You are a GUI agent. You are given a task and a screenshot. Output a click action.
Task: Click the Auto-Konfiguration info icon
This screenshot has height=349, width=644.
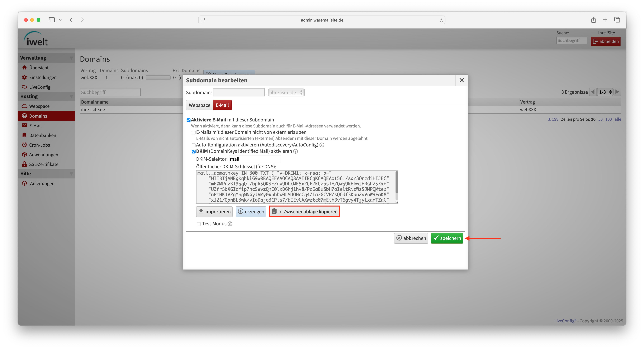click(x=322, y=145)
